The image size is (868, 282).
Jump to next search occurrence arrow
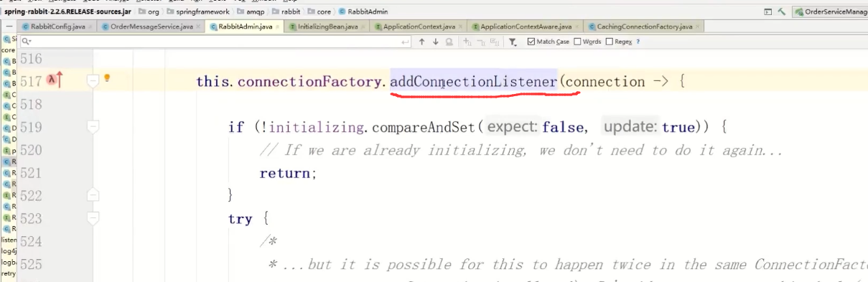coord(435,42)
